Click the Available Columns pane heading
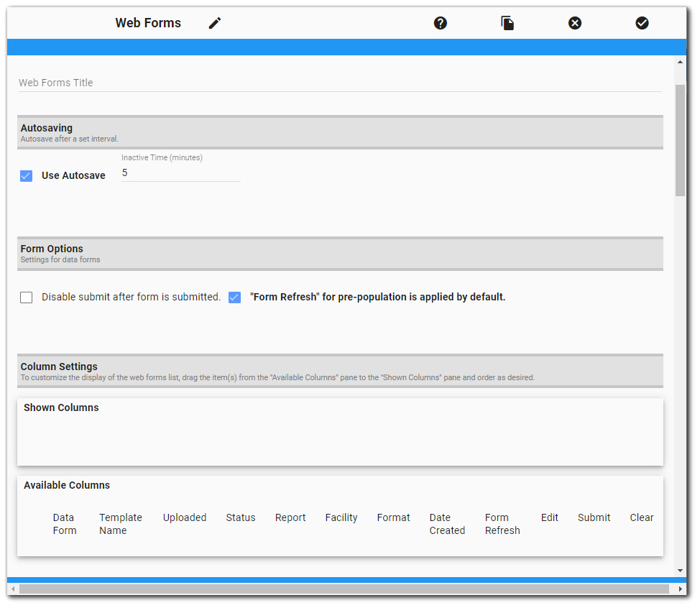The image size is (700, 608). pyautogui.click(x=67, y=486)
